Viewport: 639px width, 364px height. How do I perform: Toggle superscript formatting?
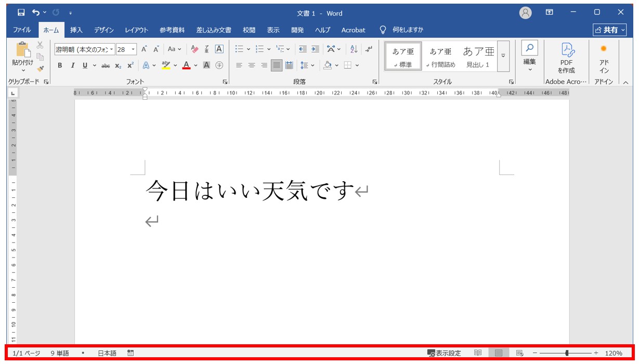pos(131,65)
